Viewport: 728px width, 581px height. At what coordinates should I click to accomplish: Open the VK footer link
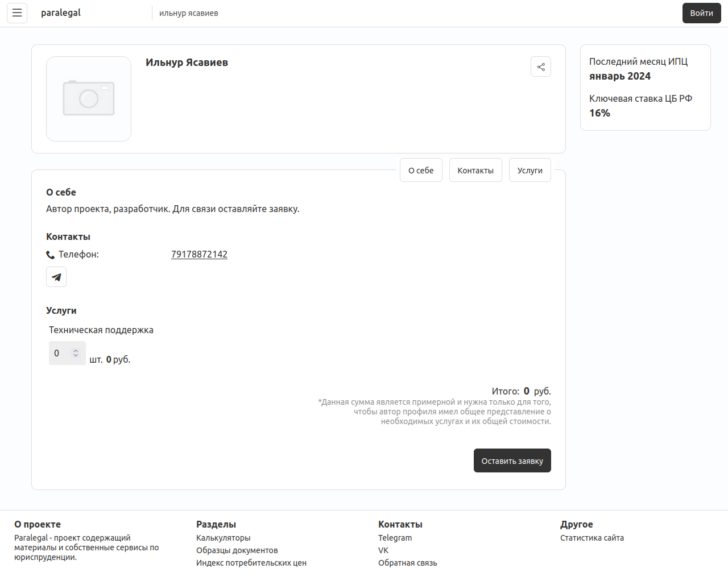tap(383, 550)
